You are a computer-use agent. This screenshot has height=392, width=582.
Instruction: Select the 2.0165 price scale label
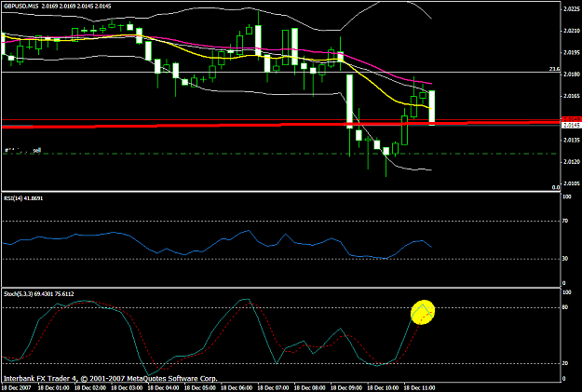[x=572, y=96]
